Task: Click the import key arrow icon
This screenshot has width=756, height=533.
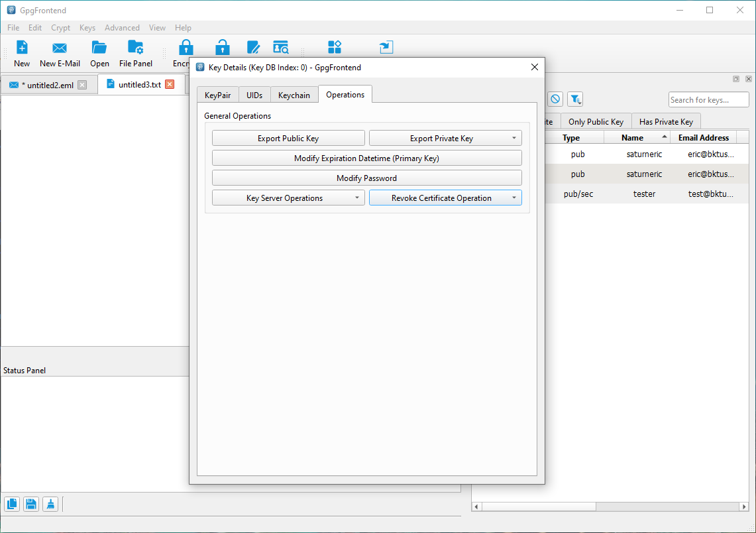Action: (386, 47)
